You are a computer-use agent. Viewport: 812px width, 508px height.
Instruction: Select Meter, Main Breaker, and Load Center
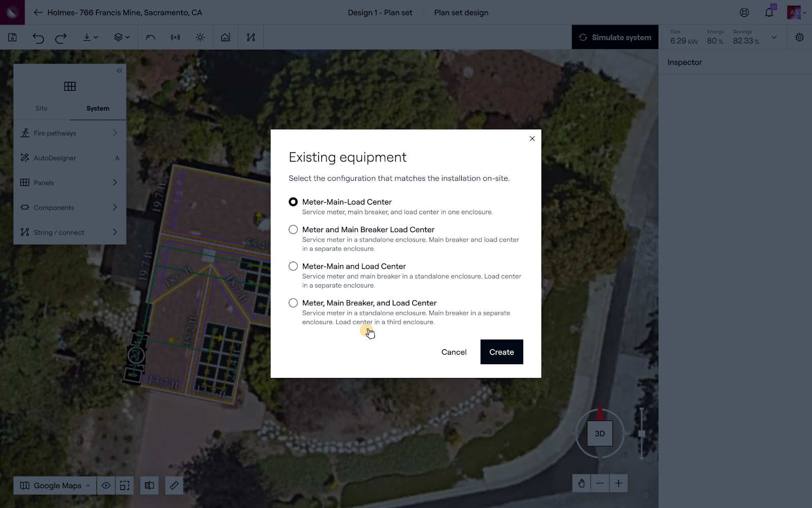293,303
